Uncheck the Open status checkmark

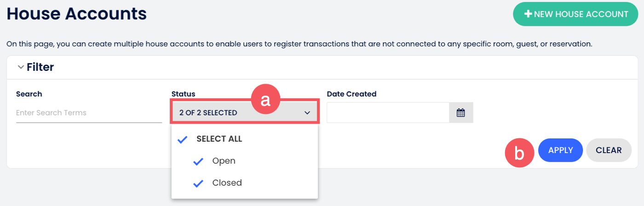coord(198,161)
